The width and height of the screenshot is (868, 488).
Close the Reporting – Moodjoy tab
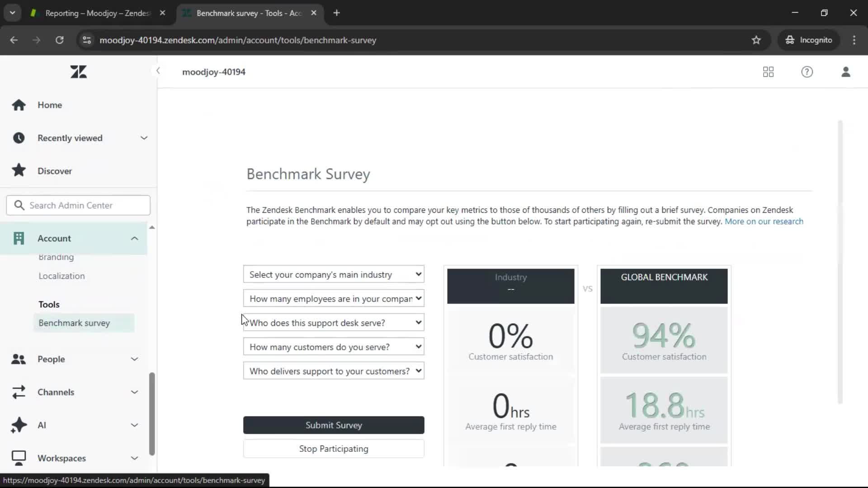click(x=162, y=13)
